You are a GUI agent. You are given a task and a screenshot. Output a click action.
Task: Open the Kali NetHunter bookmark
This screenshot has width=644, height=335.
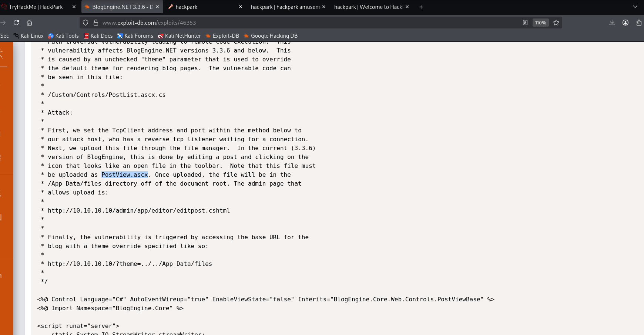click(180, 36)
